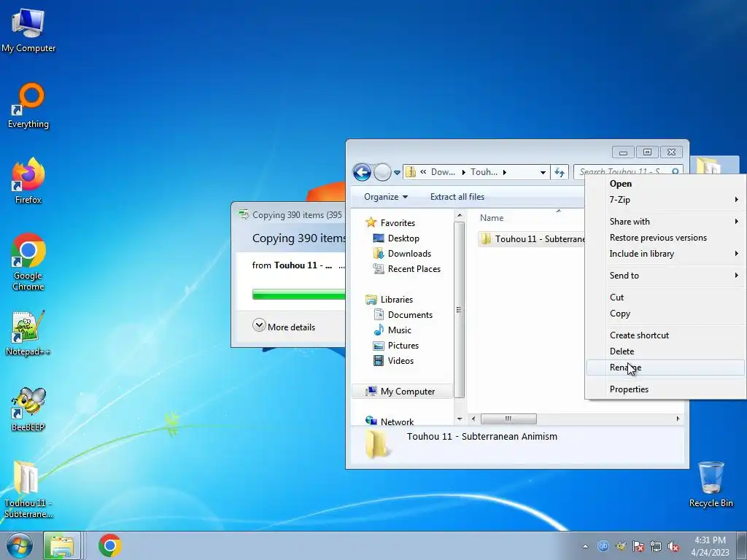Select the Firefox desktop shortcut
This screenshot has width=747, height=560.
point(28,181)
